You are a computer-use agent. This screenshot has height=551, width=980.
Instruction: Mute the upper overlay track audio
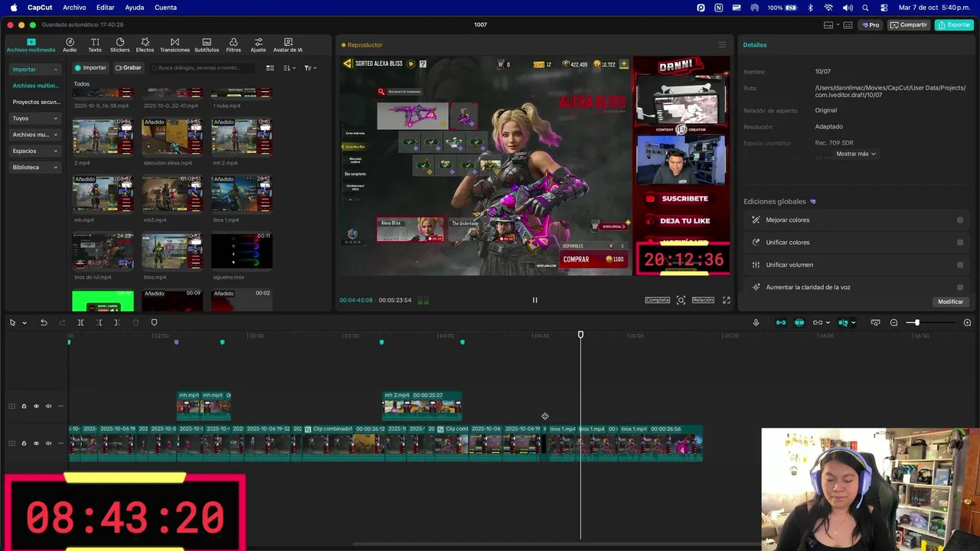click(x=48, y=406)
